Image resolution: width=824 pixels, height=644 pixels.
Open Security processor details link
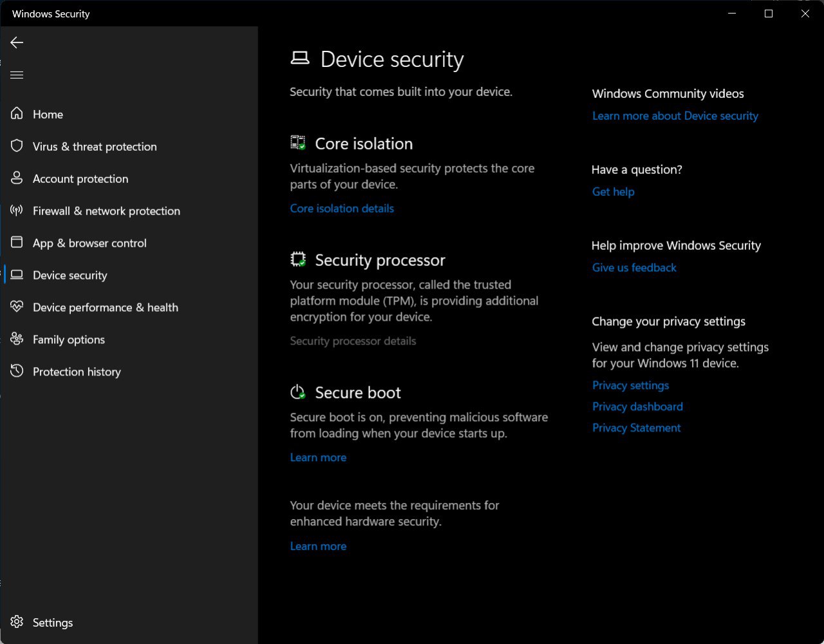353,341
